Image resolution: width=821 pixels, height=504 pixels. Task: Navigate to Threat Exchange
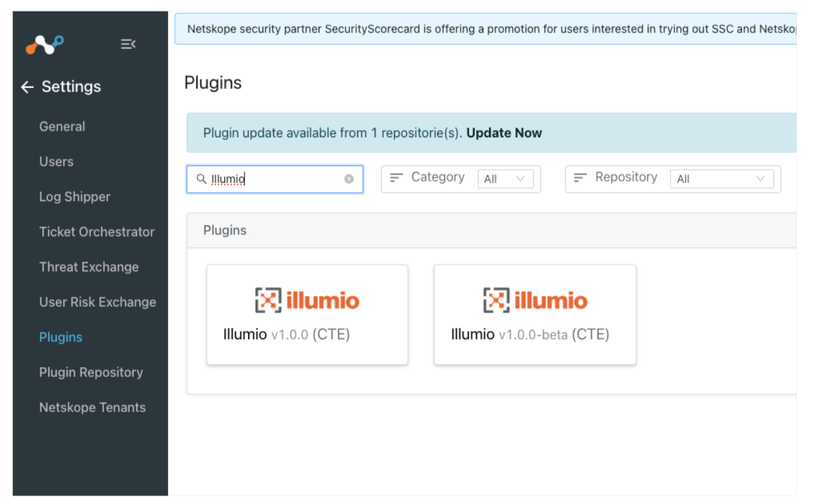point(89,267)
